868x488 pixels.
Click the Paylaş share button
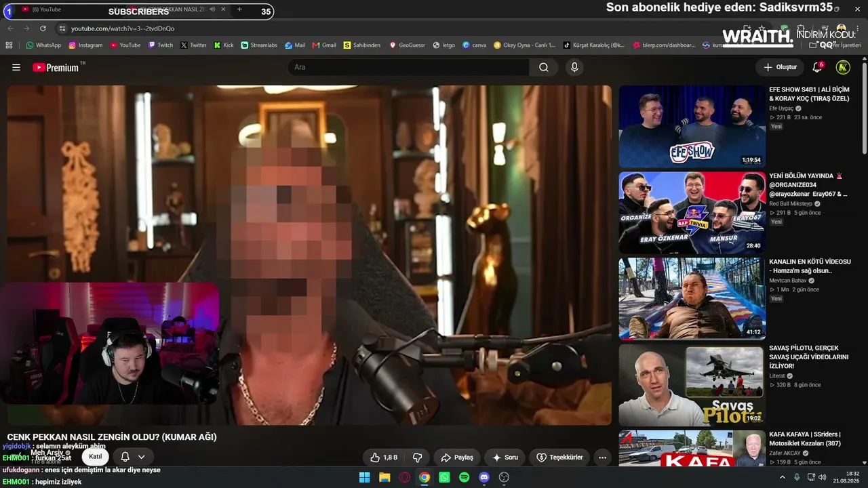pyautogui.click(x=457, y=457)
